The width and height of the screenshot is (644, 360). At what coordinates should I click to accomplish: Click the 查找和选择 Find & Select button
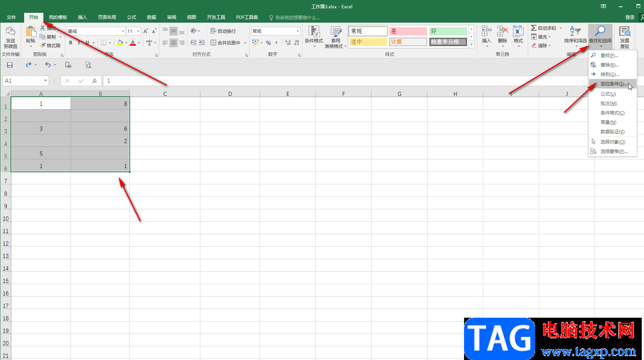600,37
